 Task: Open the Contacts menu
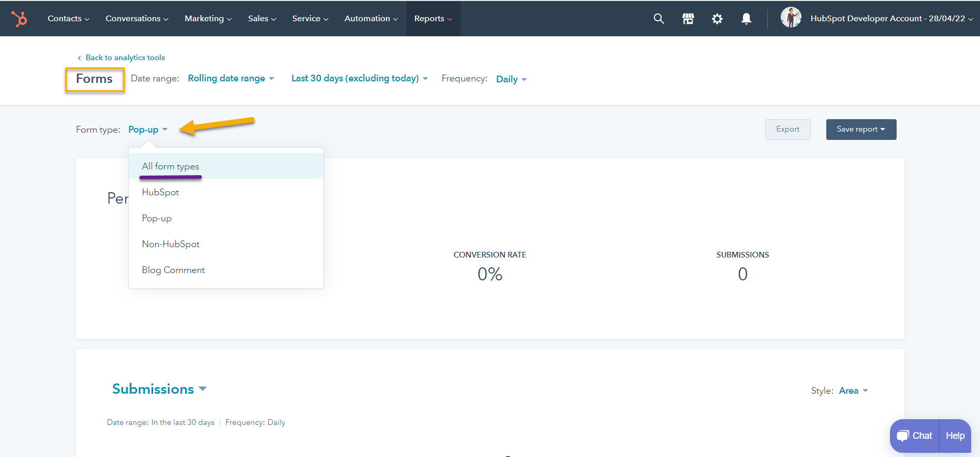(x=68, y=19)
